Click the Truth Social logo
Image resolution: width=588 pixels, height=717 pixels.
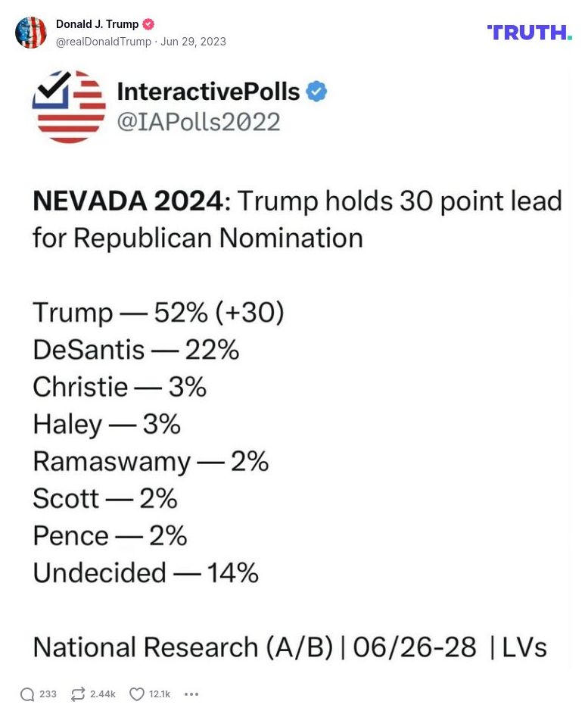[529, 33]
